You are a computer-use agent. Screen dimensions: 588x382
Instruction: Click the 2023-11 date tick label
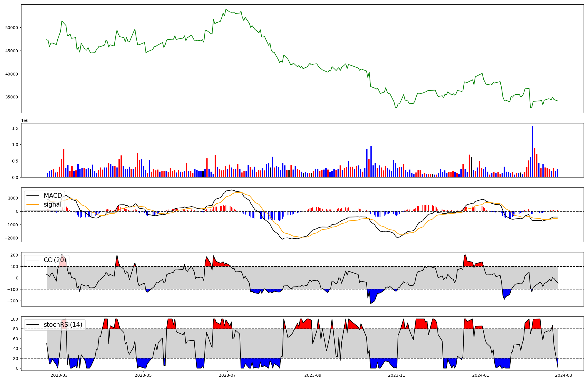(397, 375)
